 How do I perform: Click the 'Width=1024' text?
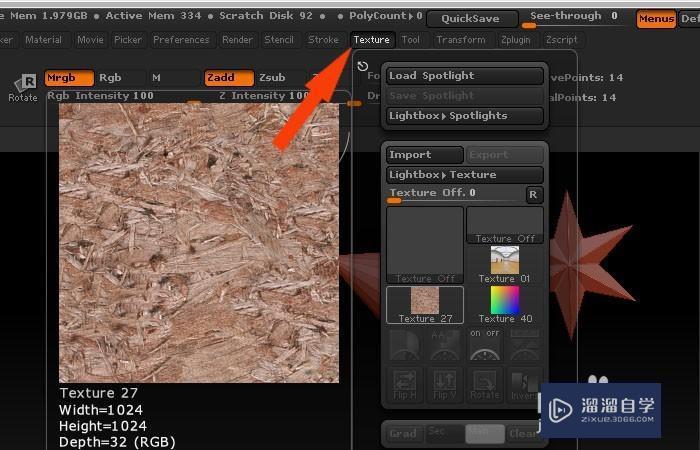(101, 410)
